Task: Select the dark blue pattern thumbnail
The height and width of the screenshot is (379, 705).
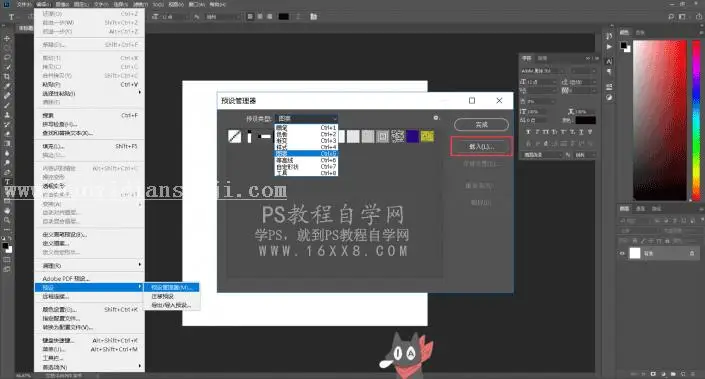Action: click(x=412, y=136)
